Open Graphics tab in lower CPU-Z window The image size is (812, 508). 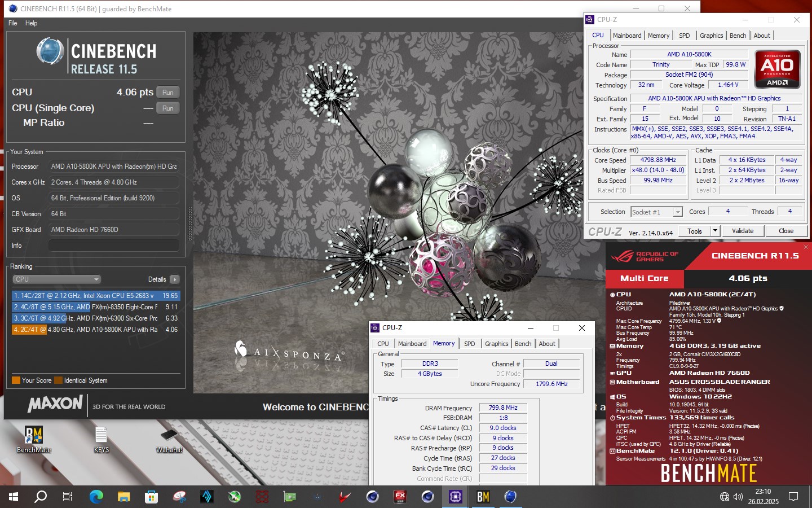click(x=496, y=344)
